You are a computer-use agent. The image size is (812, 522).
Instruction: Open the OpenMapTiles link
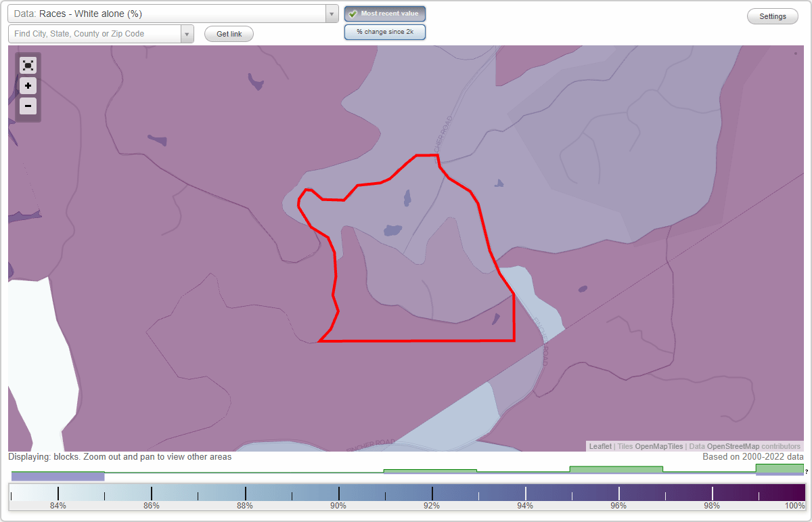(658, 446)
